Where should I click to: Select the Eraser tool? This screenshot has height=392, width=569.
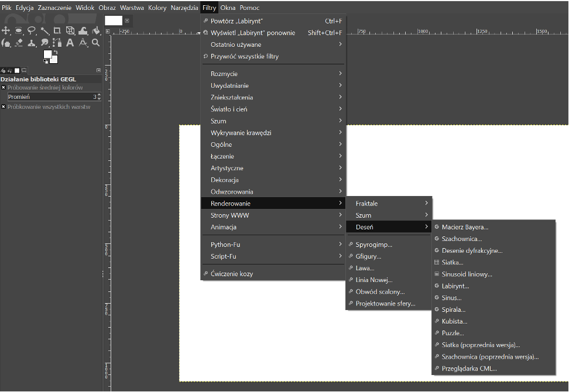19,43
